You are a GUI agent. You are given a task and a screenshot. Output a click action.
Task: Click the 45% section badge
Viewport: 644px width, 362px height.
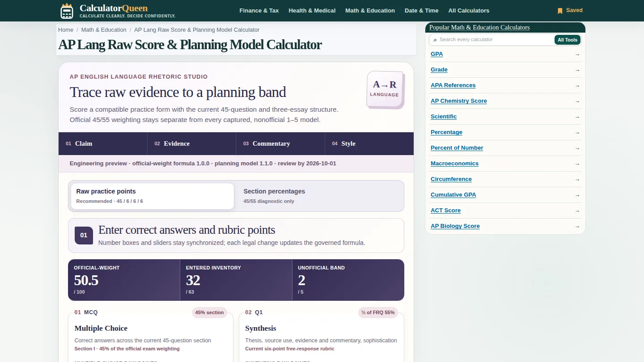tap(209, 312)
